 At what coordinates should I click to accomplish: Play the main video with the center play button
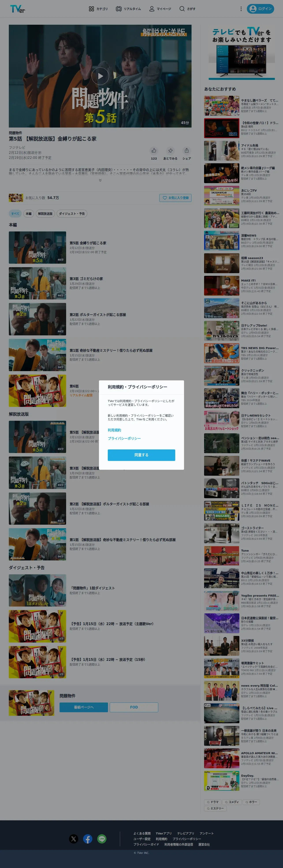[x=100, y=76]
